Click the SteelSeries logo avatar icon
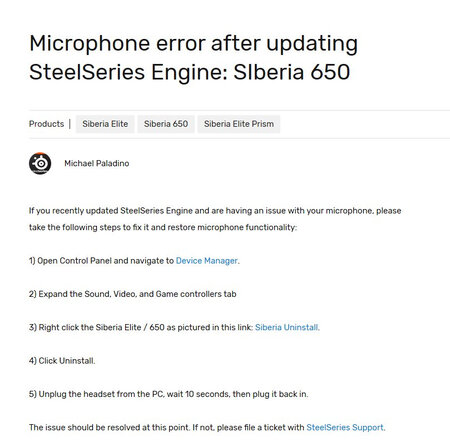The height and width of the screenshot is (447, 450). pos(40,163)
